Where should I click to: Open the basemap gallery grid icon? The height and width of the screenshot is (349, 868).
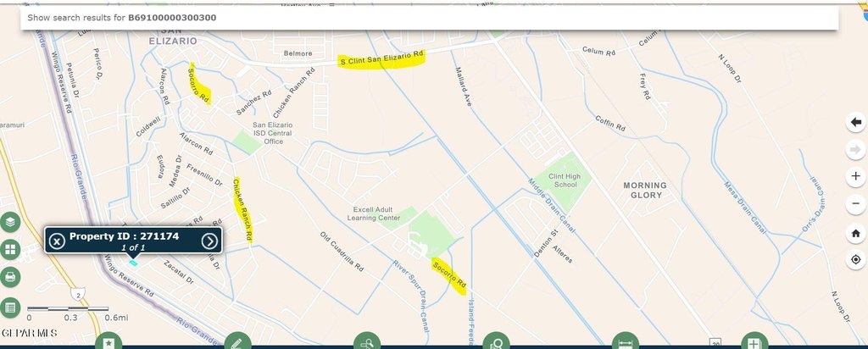pyautogui.click(x=10, y=249)
